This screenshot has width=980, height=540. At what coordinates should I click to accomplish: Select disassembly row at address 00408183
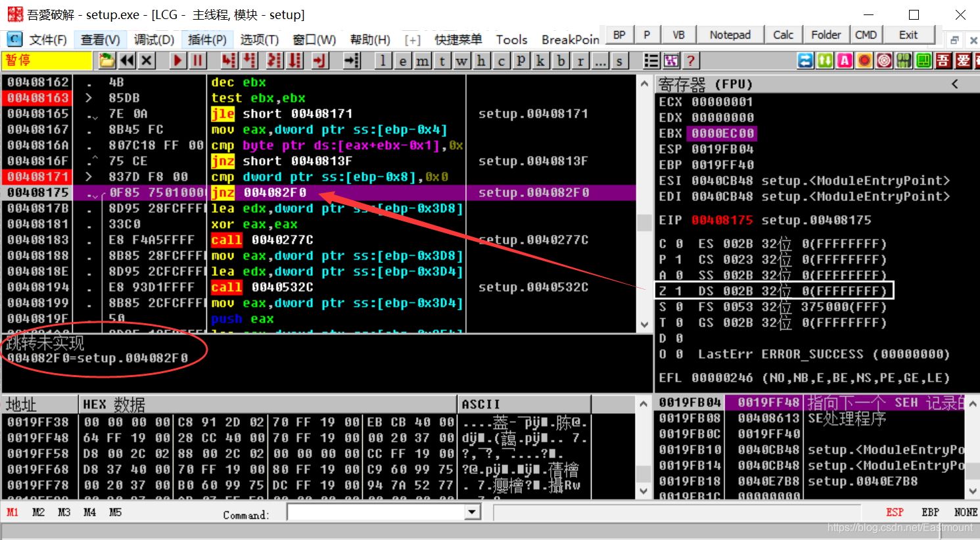(x=319, y=240)
